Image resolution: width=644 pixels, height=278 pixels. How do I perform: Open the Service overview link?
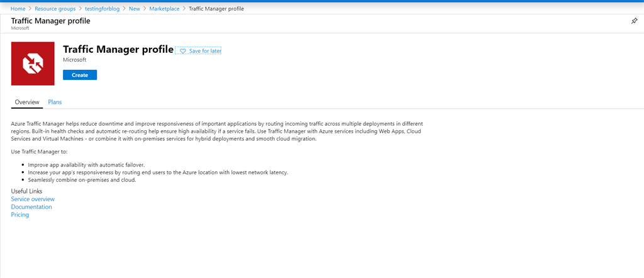coord(33,199)
